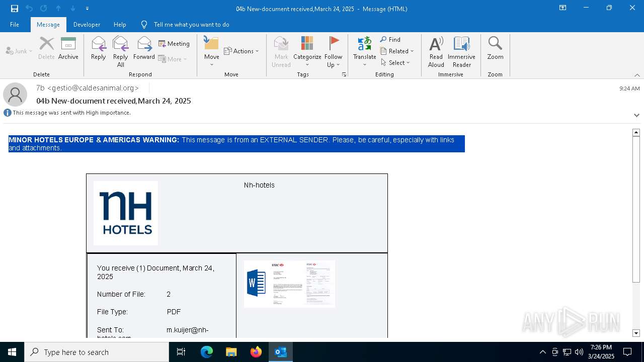This screenshot has height=362, width=644.
Task: Click the Save icon in title bar
Action: point(15,9)
